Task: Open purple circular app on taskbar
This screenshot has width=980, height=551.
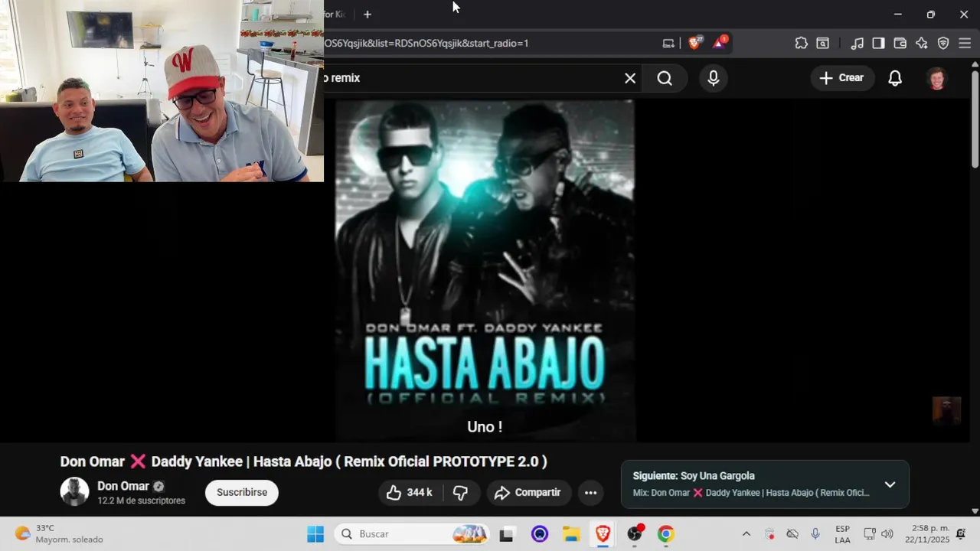Action: click(540, 534)
